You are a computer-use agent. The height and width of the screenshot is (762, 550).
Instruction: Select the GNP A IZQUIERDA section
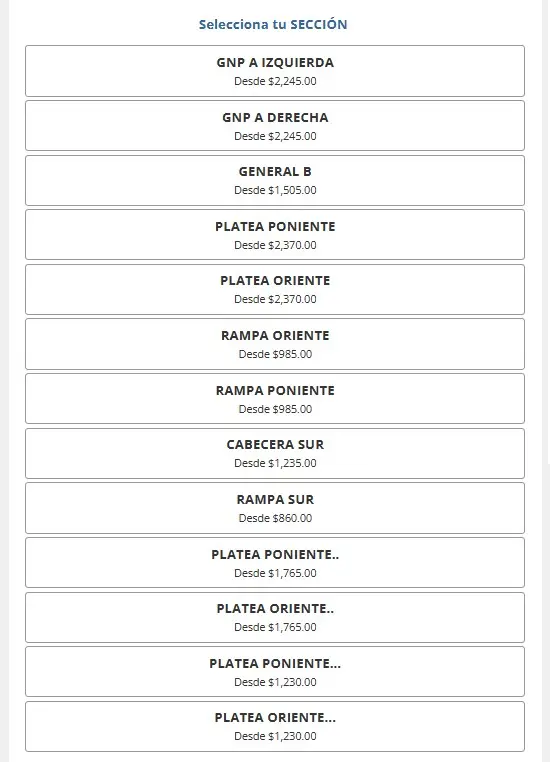pos(275,71)
